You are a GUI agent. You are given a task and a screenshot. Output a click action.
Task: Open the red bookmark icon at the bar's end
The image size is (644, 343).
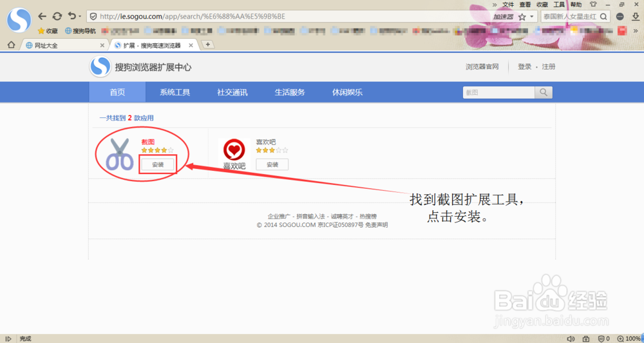click(622, 31)
